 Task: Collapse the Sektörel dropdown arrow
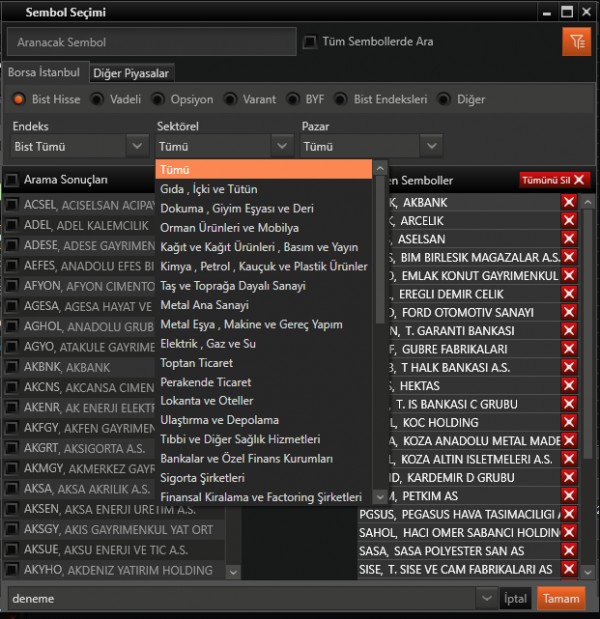[x=282, y=146]
